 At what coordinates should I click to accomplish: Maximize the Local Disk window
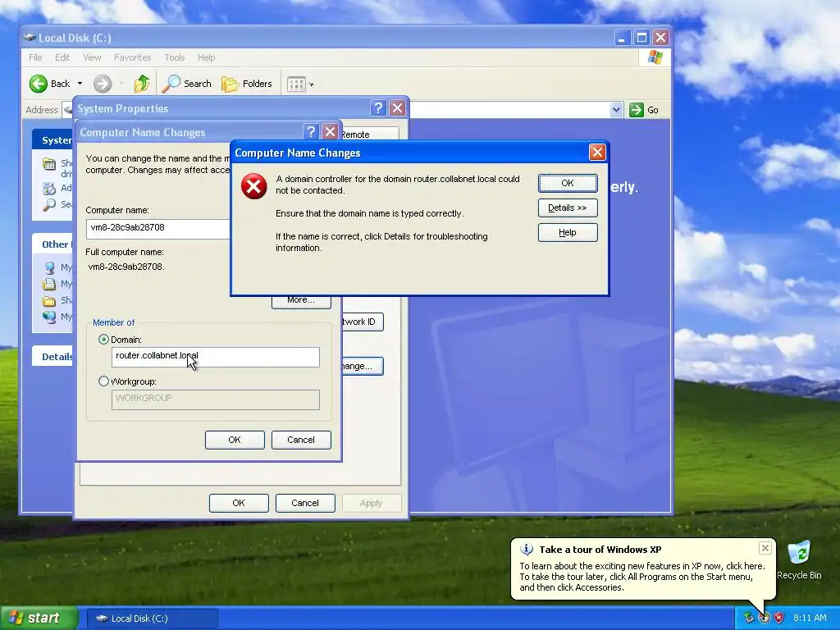(641, 38)
